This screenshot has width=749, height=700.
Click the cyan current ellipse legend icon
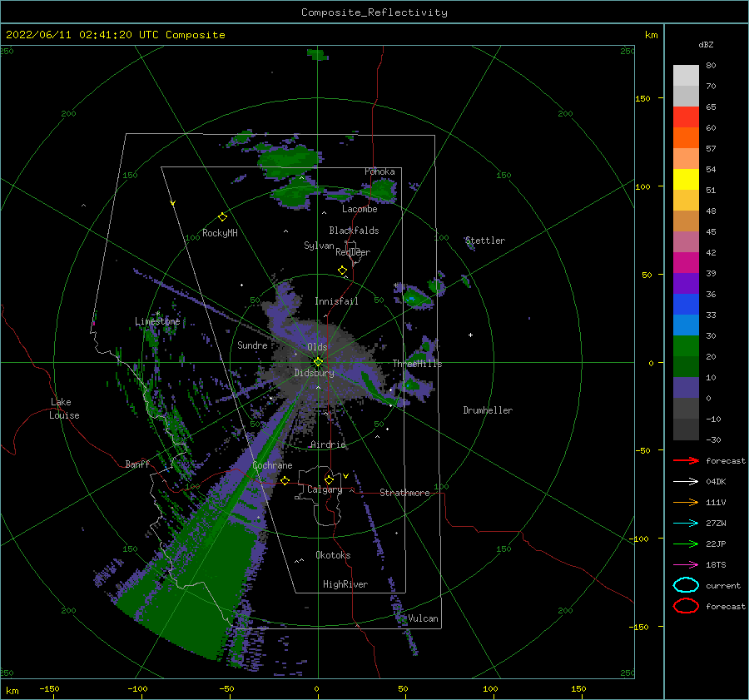[686, 585]
